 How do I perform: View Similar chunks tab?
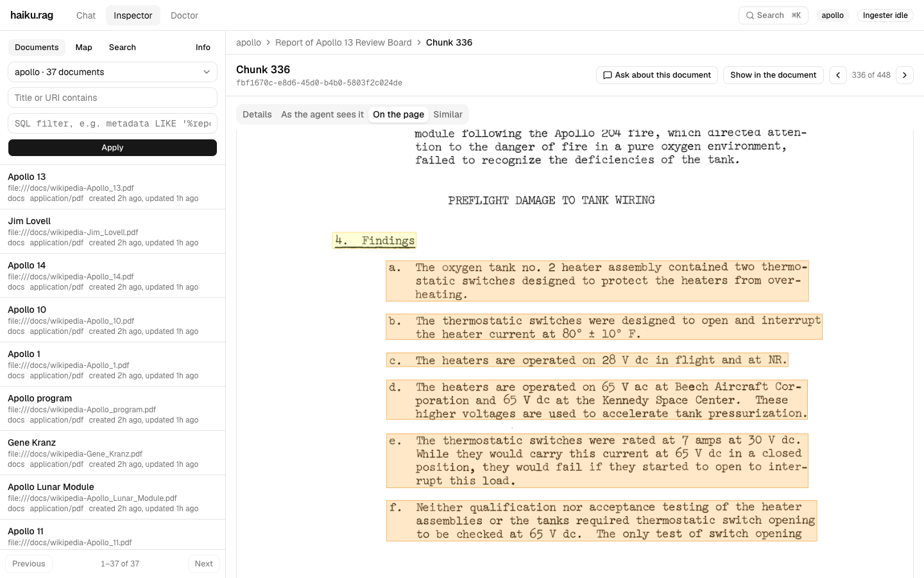pos(448,114)
